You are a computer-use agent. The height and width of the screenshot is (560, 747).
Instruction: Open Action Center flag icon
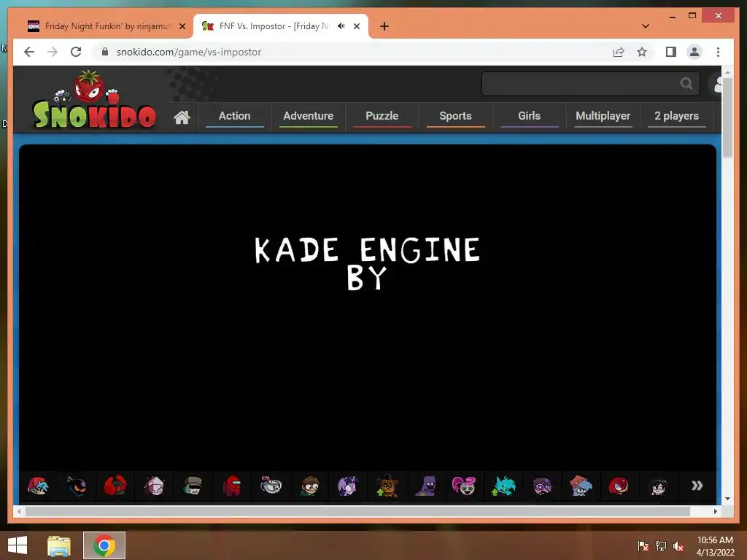coord(643,546)
